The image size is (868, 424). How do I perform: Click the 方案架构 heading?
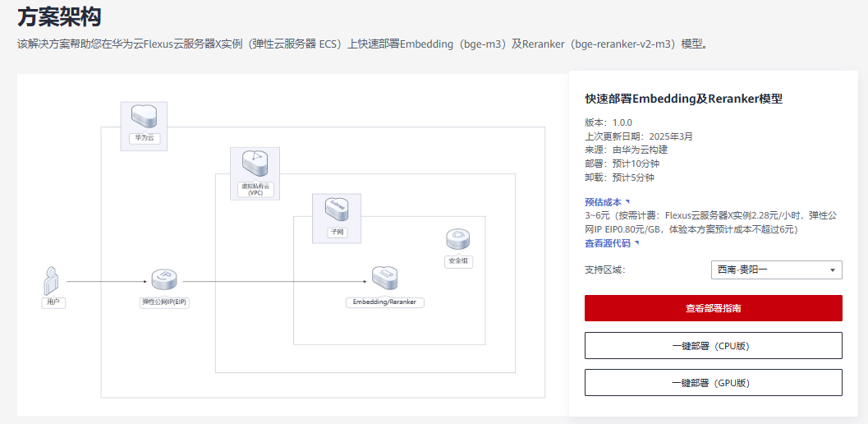coord(59,17)
